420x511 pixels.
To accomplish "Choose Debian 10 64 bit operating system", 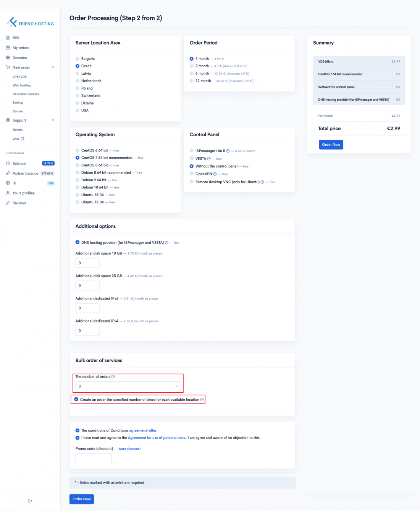I will [x=78, y=187].
